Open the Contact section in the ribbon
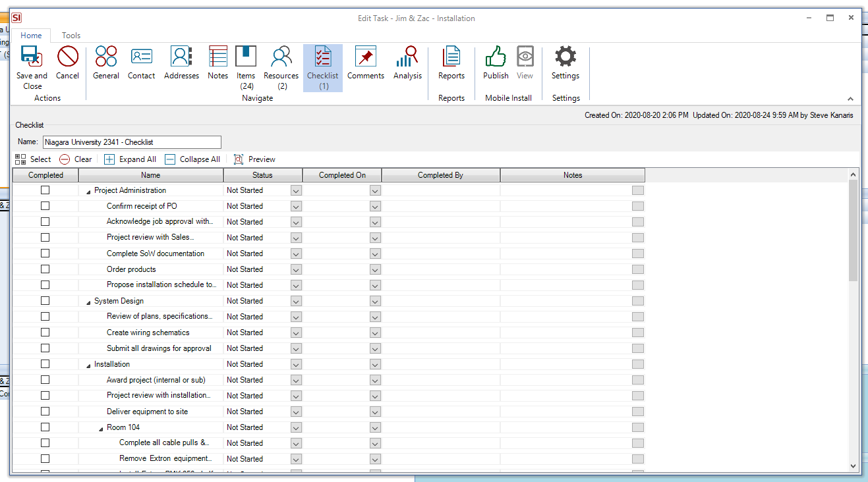The height and width of the screenshot is (482, 868). pyautogui.click(x=141, y=63)
